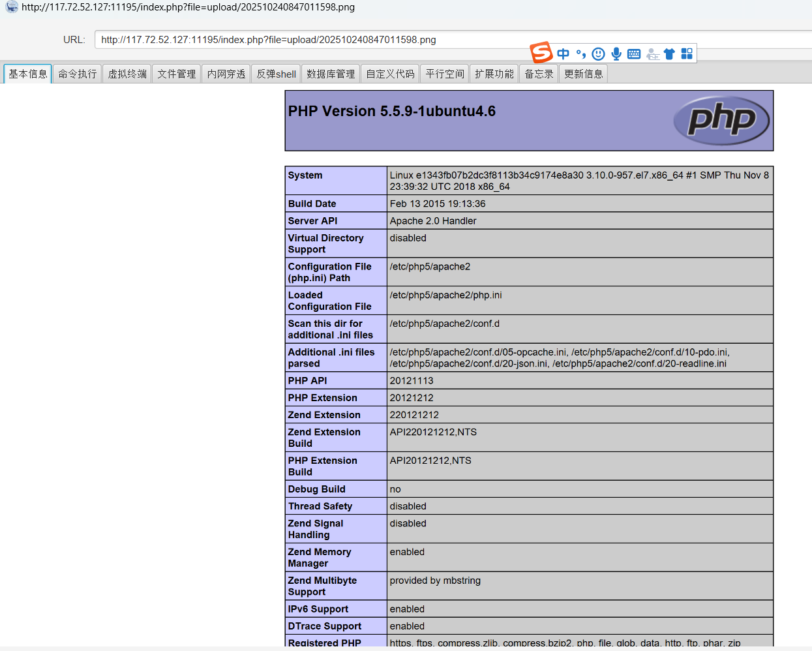Screen dimensions: 812x651
Task: Open the 反弹shell tab
Action: click(x=276, y=74)
